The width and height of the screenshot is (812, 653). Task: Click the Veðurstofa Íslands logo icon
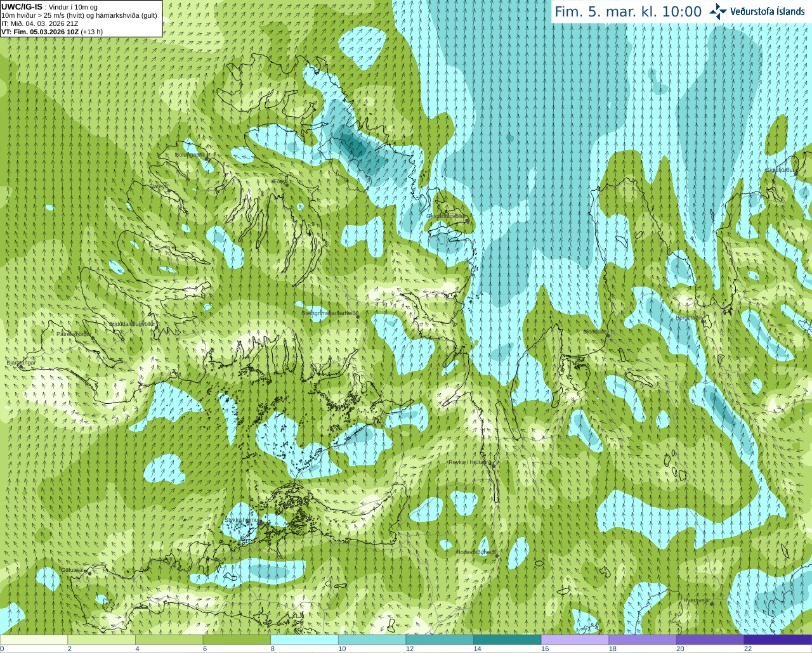(718, 11)
